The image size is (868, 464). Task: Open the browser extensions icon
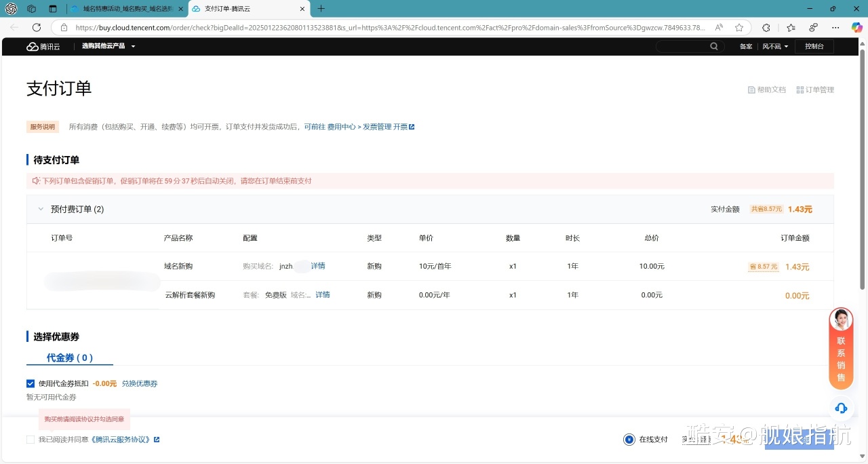(766, 28)
